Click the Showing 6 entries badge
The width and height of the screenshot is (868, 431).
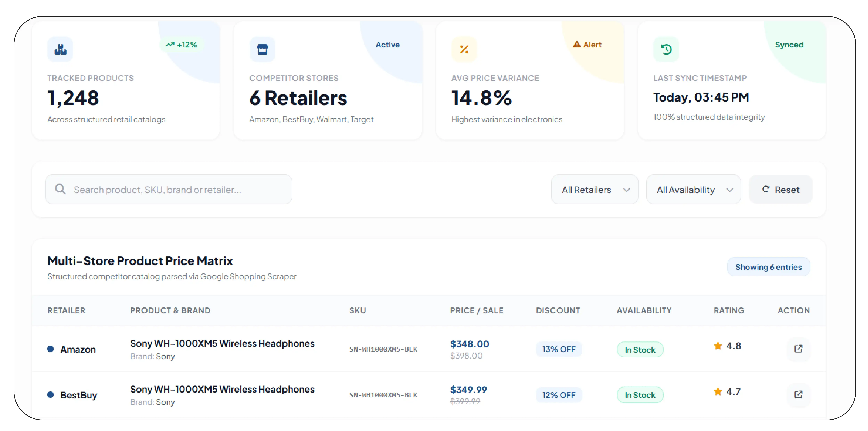point(768,267)
